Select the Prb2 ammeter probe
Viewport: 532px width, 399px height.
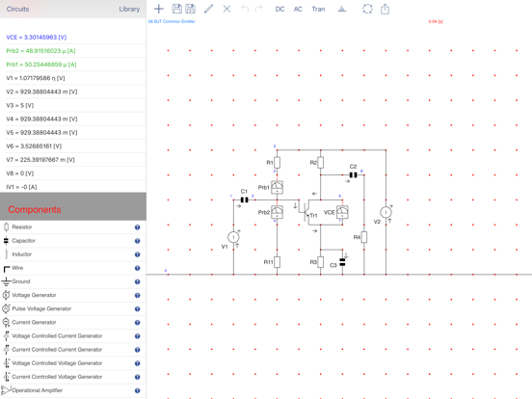[x=277, y=212]
